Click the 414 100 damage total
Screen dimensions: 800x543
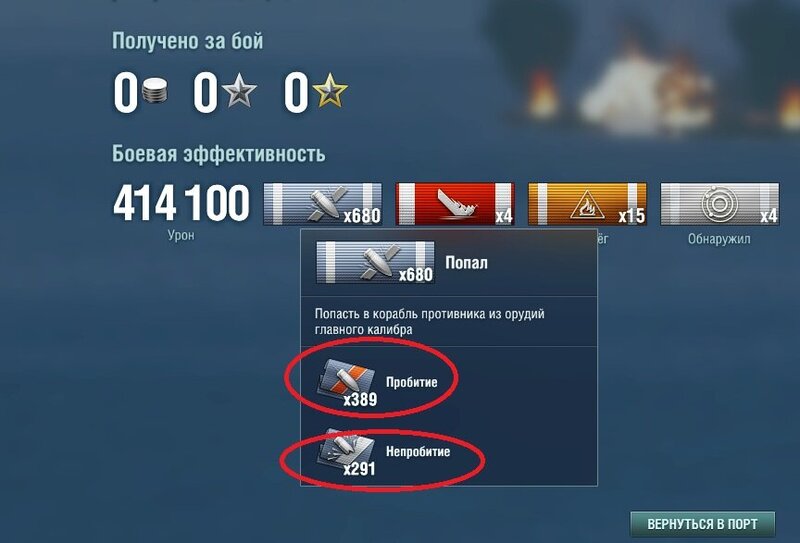[181, 203]
